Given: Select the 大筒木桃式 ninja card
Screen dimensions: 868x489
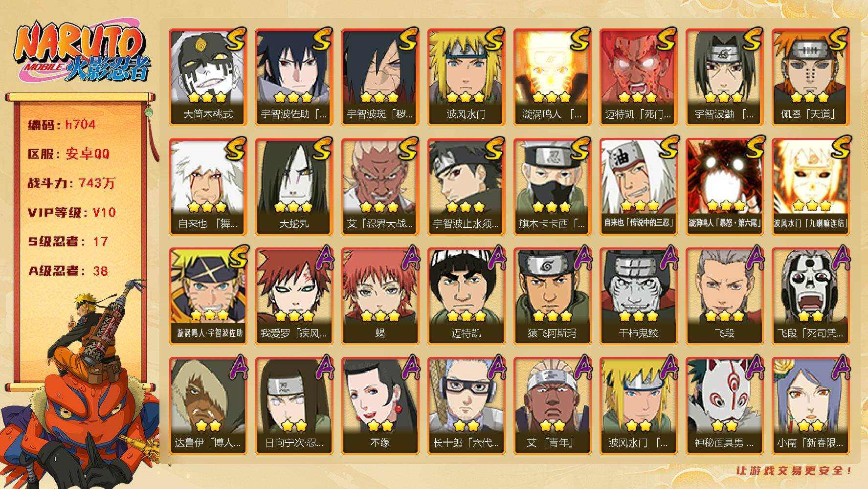Looking at the screenshot, I should pos(208,77).
